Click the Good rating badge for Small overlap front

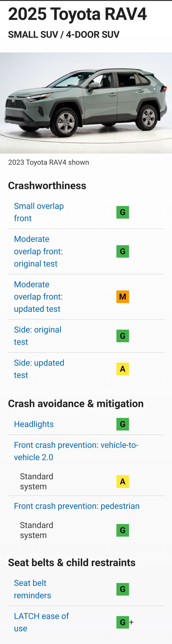122,212
